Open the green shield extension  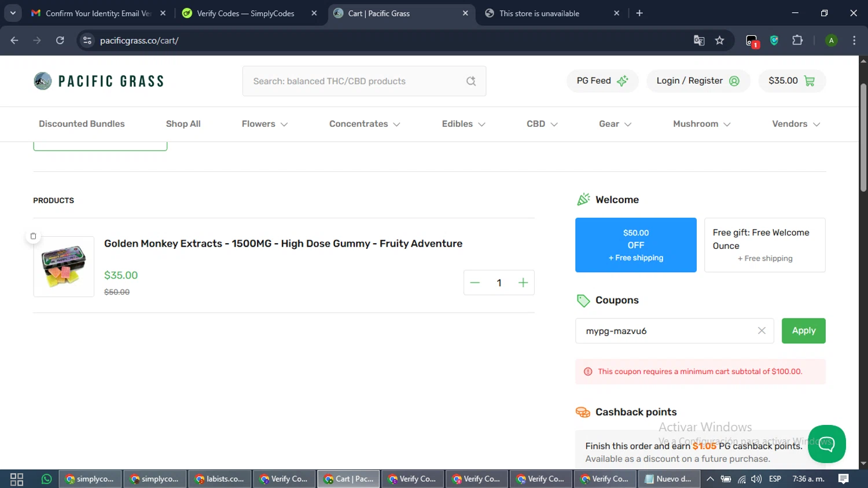pyautogui.click(x=774, y=41)
